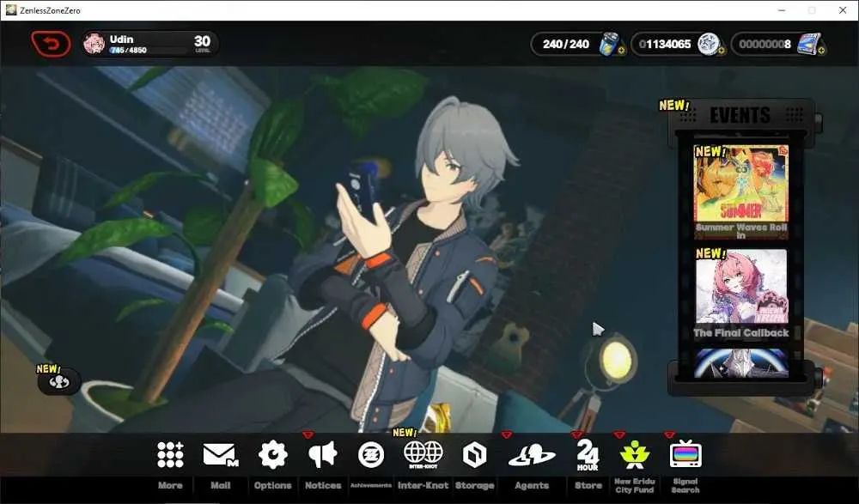Click the NEW-badged icon above the plant pot

click(59, 381)
